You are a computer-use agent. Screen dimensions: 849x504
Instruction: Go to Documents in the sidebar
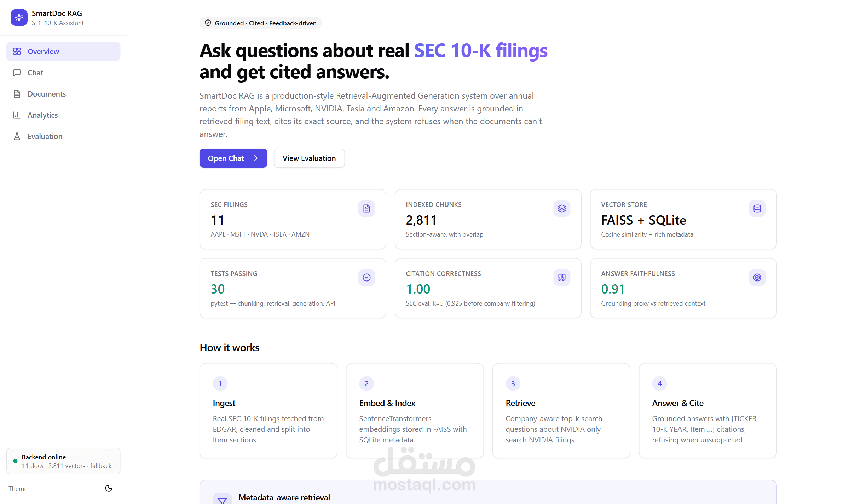coord(63,94)
